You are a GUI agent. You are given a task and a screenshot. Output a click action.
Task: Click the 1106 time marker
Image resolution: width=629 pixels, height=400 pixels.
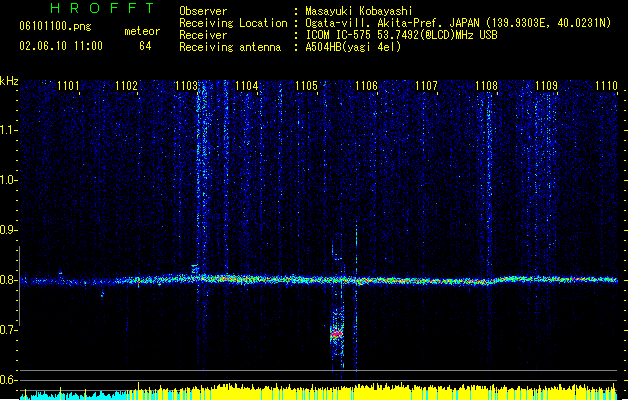pos(366,86)
